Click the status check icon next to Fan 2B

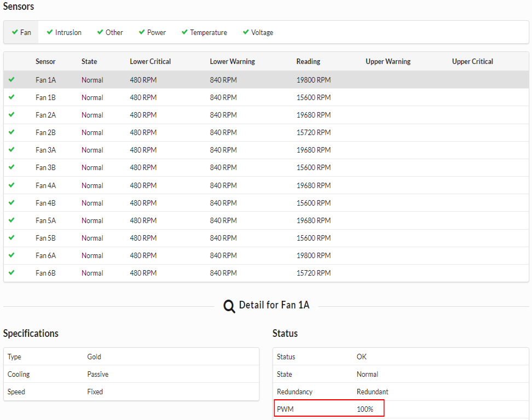point(11,132)
